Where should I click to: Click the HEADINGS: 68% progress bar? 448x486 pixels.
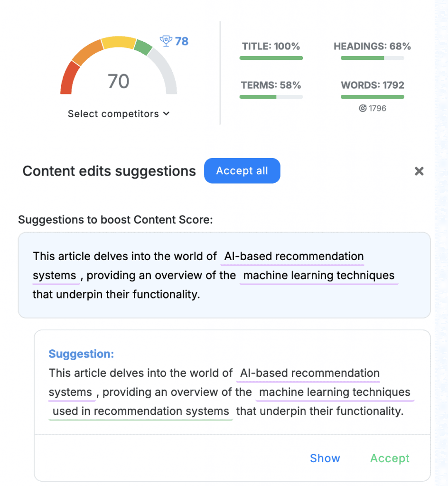[x=372, y=58]
